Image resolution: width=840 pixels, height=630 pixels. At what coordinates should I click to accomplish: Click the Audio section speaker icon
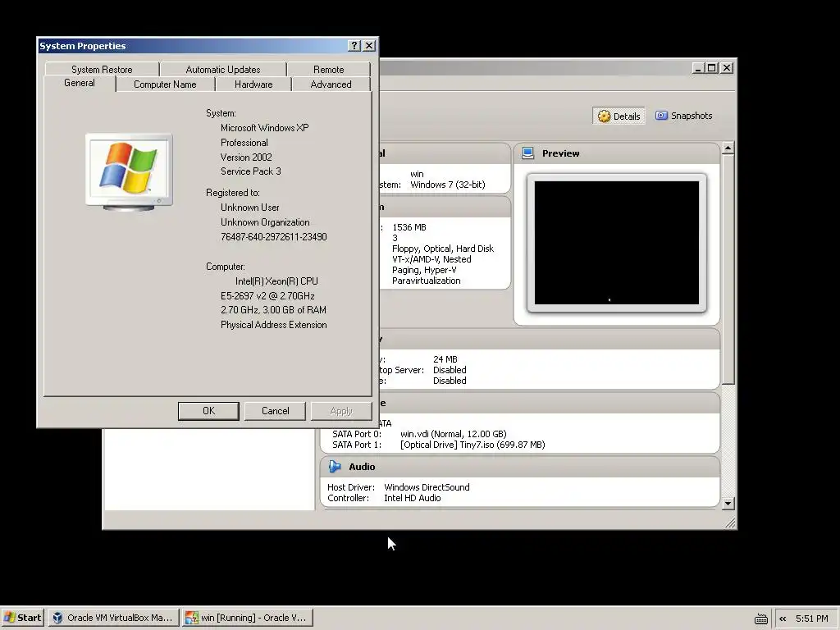point(335,467)
